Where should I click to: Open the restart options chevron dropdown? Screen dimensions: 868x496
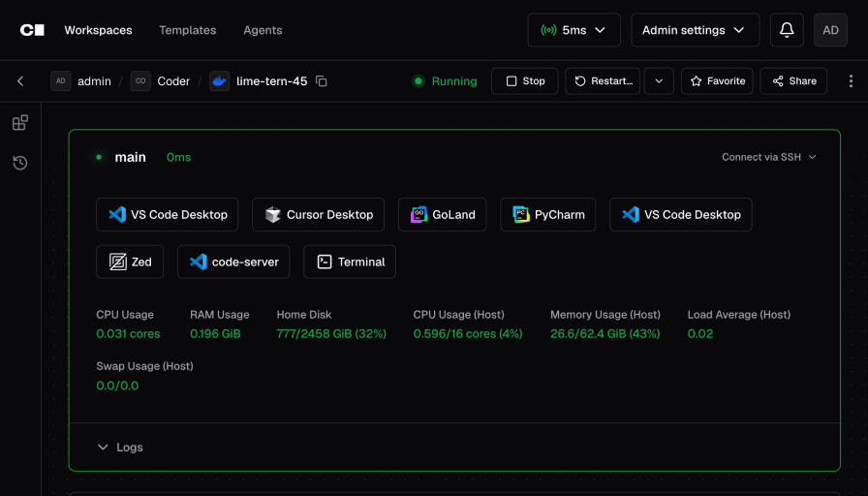coord(659,80)
